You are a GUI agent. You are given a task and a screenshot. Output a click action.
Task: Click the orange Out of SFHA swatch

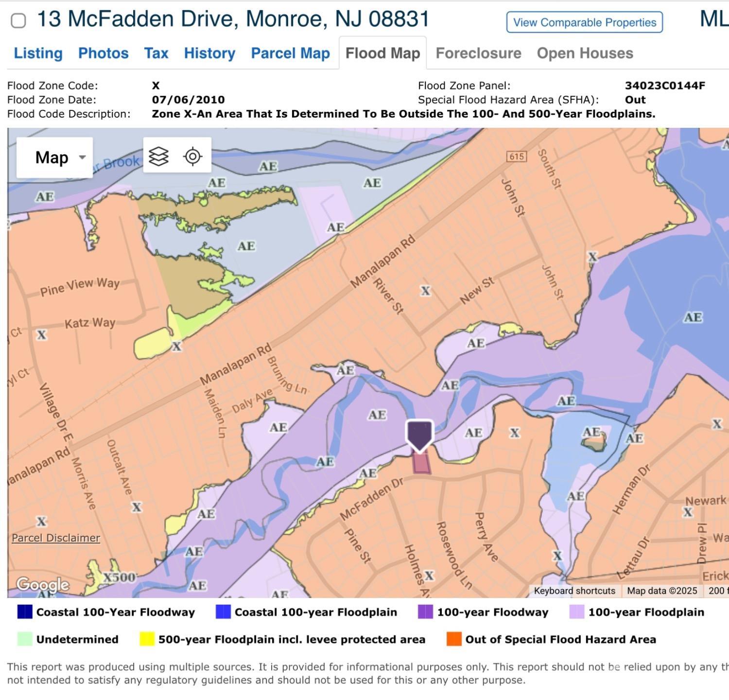pyautogui.click(x=453, y=639)
